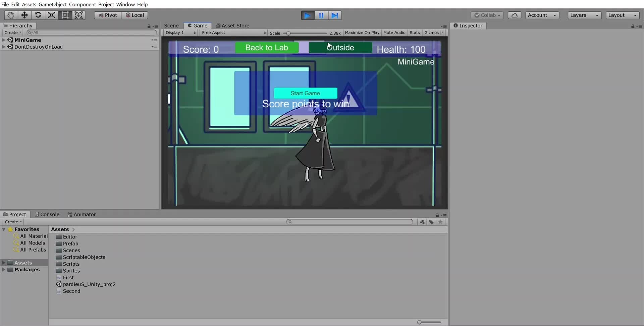
Task: Open the Component menu
Action: point(82,4)
